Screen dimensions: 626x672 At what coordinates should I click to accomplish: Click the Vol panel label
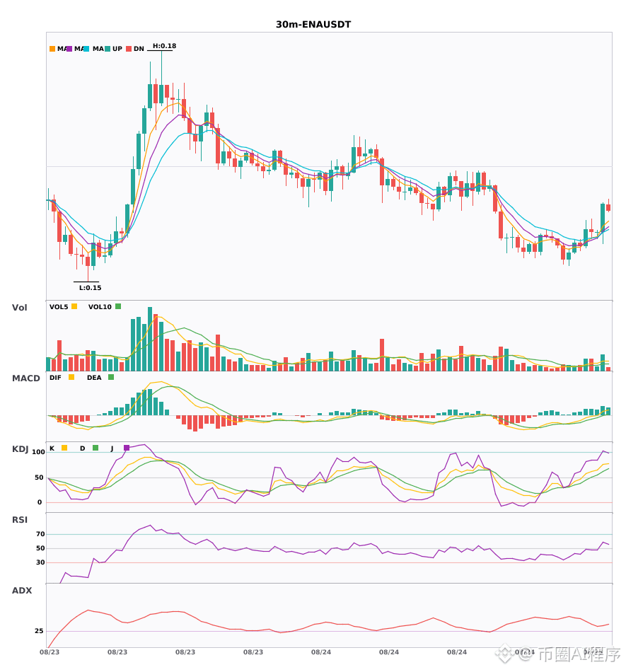click(x=19, y=308)
